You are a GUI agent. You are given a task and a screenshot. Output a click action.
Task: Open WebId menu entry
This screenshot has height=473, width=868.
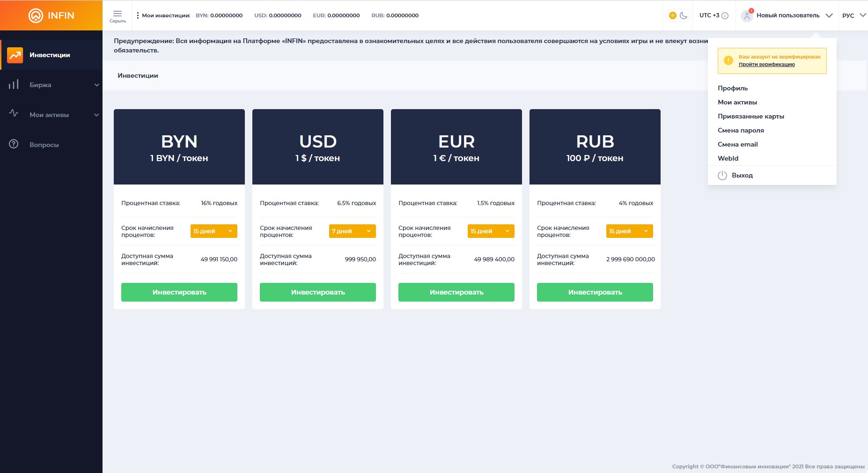click(728, 158)
